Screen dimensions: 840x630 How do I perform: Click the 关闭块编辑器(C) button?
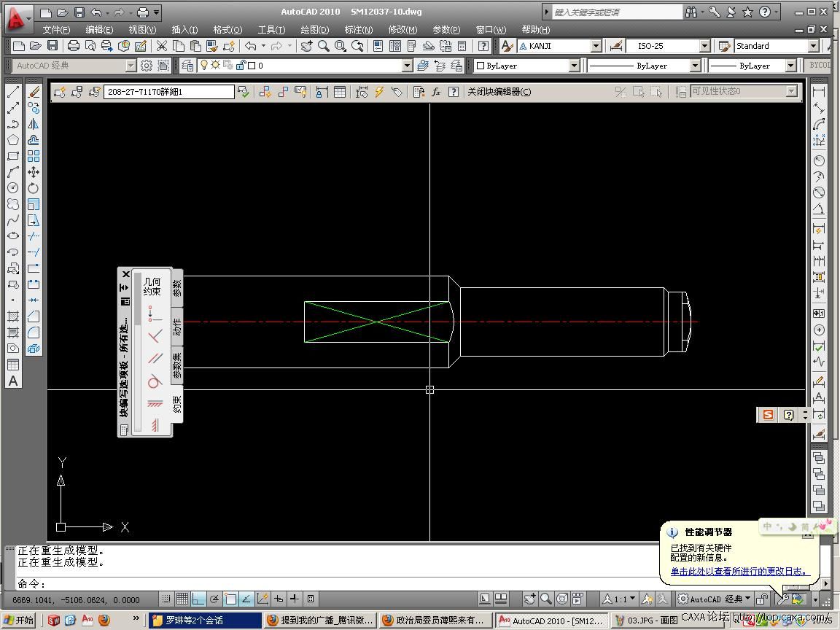click(x=499, y=92)
